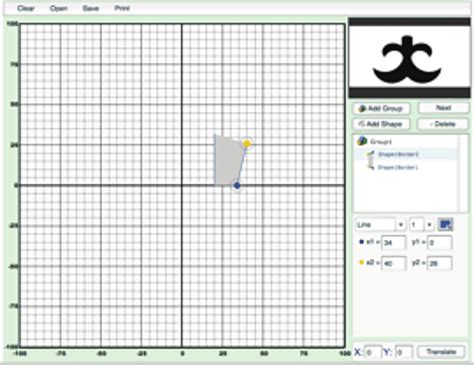Select the Group1 tree item

(381, 142)
